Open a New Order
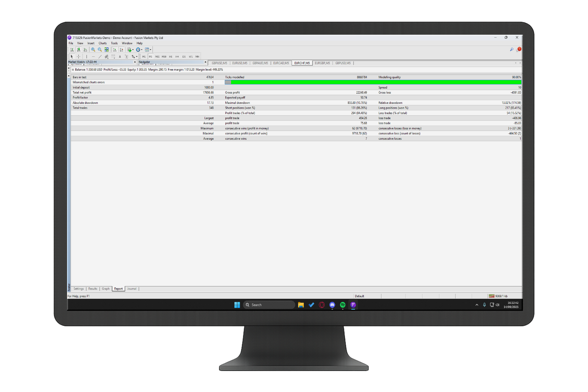This screenshot has width=588, height=392. pyautogui.click(x=129, y=49)
